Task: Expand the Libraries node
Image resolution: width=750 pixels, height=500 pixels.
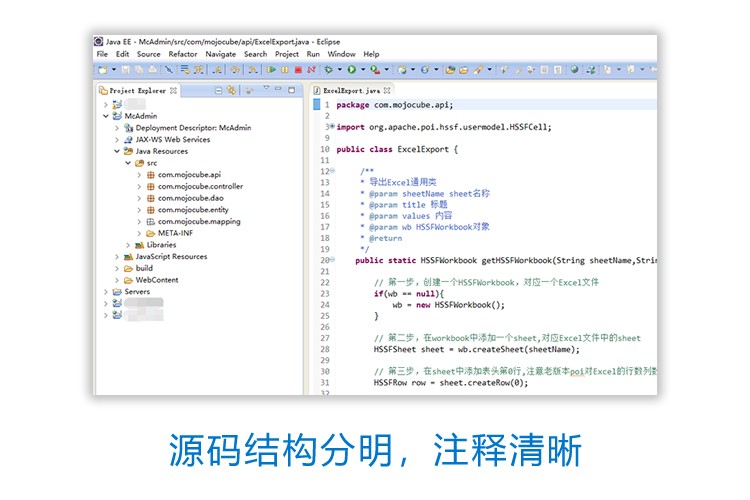Action: pyautogui.click(x=128, y=245)
